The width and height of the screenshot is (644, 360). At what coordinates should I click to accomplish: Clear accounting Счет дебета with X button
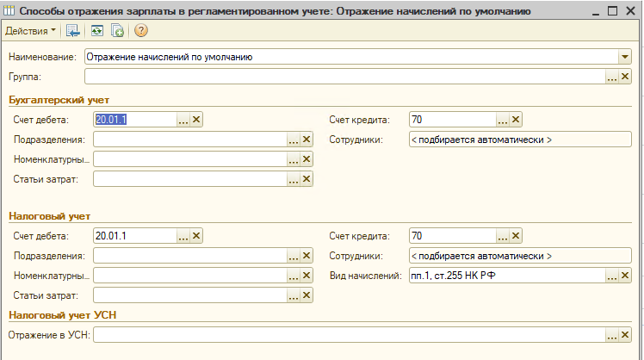pos(196,120)
